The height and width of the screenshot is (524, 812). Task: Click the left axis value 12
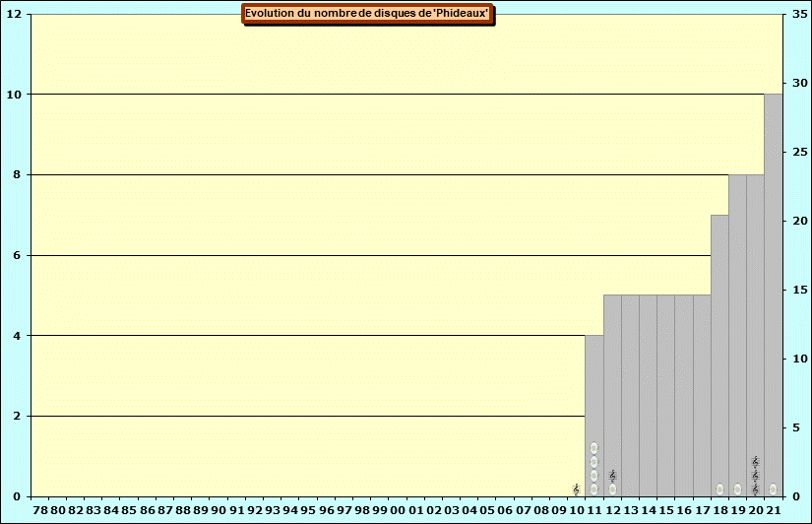tap(17, 14)
